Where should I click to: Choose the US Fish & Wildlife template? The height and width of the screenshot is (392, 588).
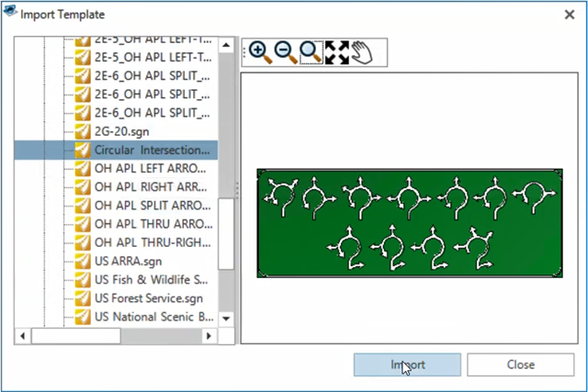152,280
